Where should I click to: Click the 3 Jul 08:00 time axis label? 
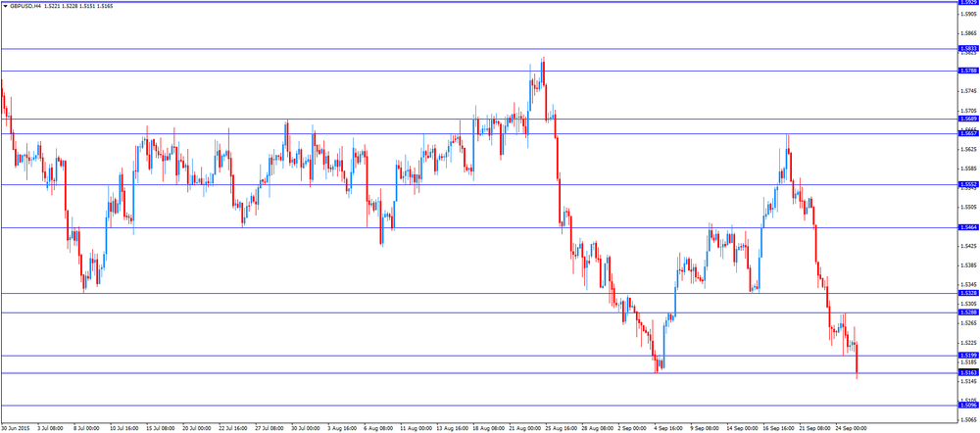click(x=51, y=429)
